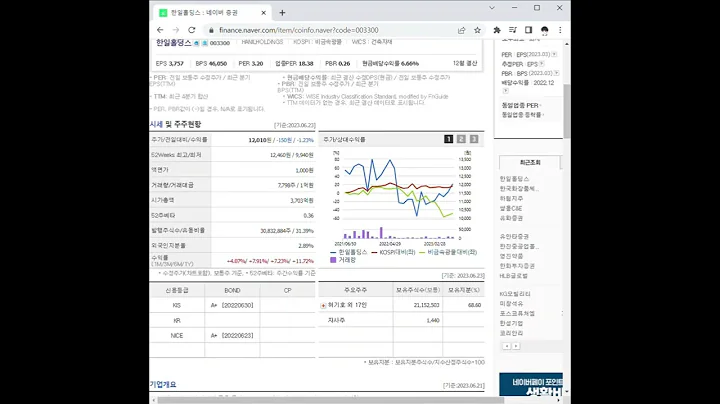Viewport: 720px width, 404px height.
Task: Open 동일업종 PER link
Action: (x=520, y=106)
